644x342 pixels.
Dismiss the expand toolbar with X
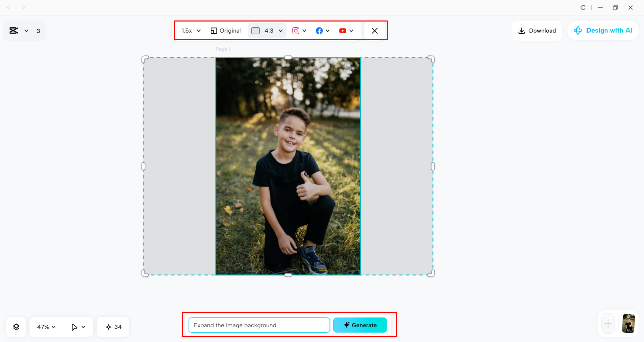[375, 31]
